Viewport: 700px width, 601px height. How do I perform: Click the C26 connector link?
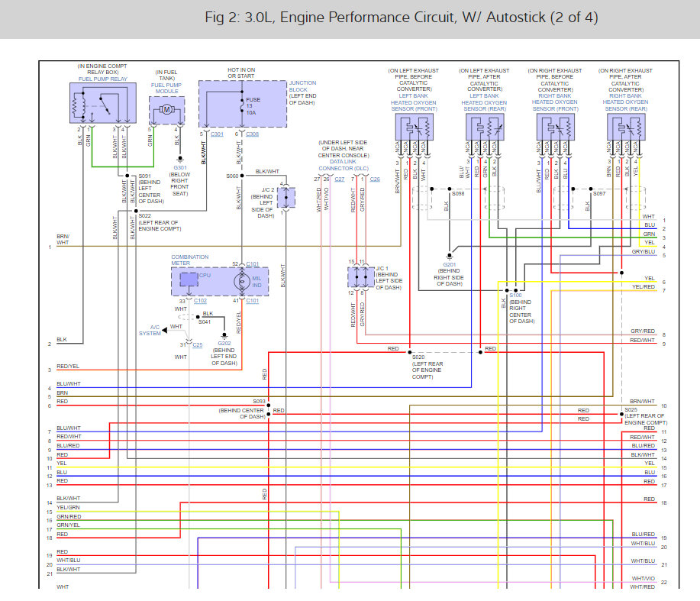tap(375, 179)
